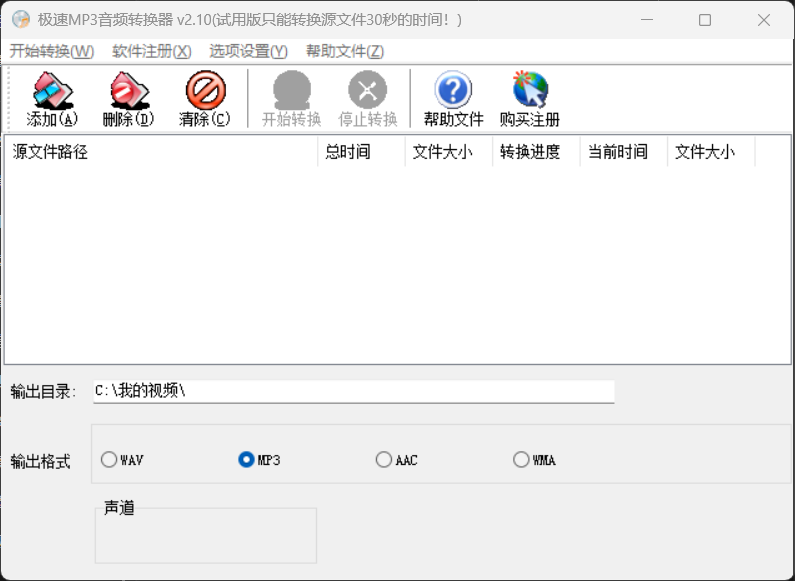Click the 清除(C) clear list icon

click(x=205, y=90)
